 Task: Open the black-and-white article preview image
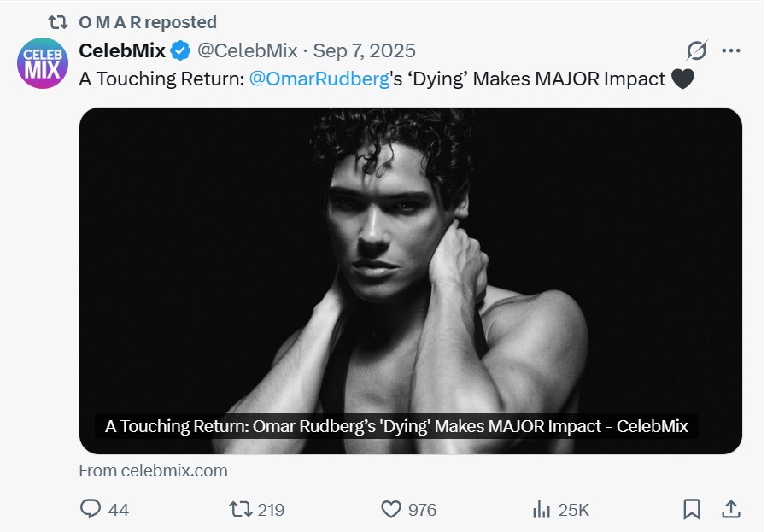410,256
